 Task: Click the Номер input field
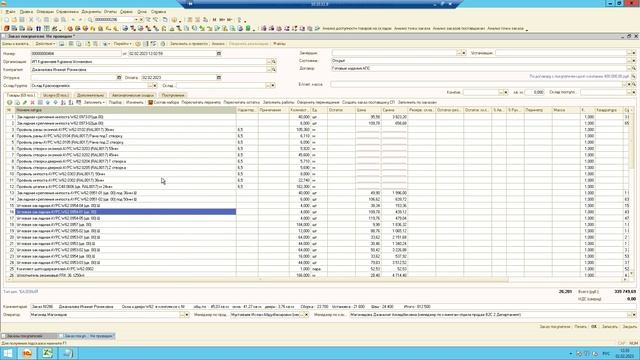(76, 53)
